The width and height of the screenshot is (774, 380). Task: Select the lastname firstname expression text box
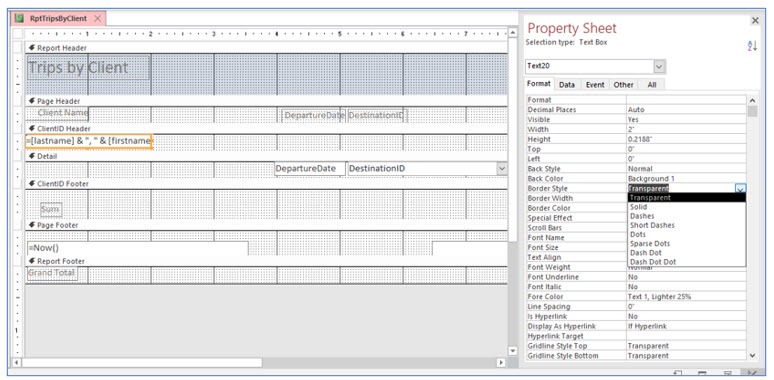[x=89, y=141]
